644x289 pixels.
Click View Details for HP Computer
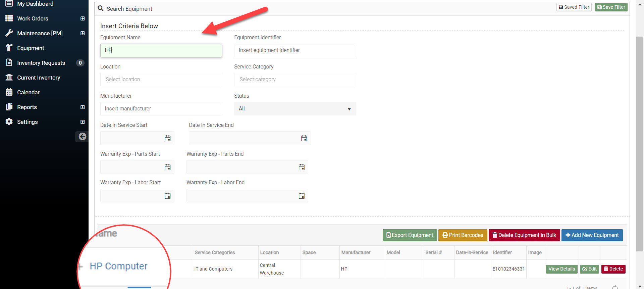(561, 269)
